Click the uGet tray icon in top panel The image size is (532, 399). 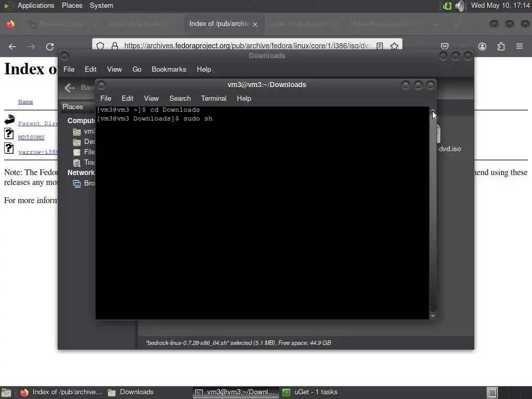(447, 6)
